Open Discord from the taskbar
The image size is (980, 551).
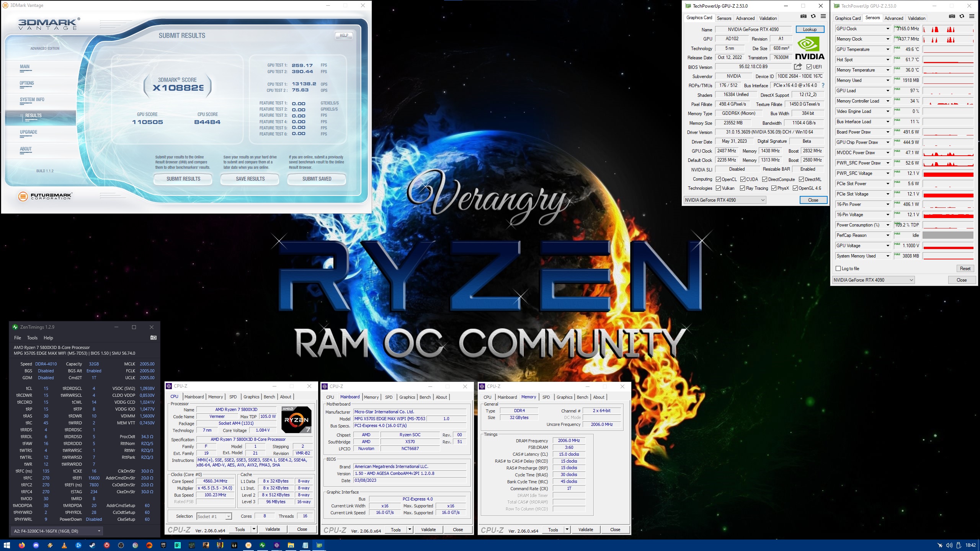(36, 545)
